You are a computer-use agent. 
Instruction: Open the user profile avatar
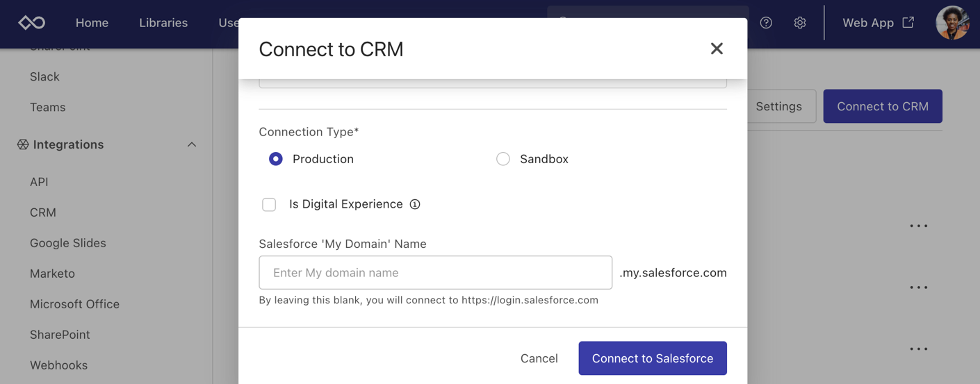click(952, 23)
